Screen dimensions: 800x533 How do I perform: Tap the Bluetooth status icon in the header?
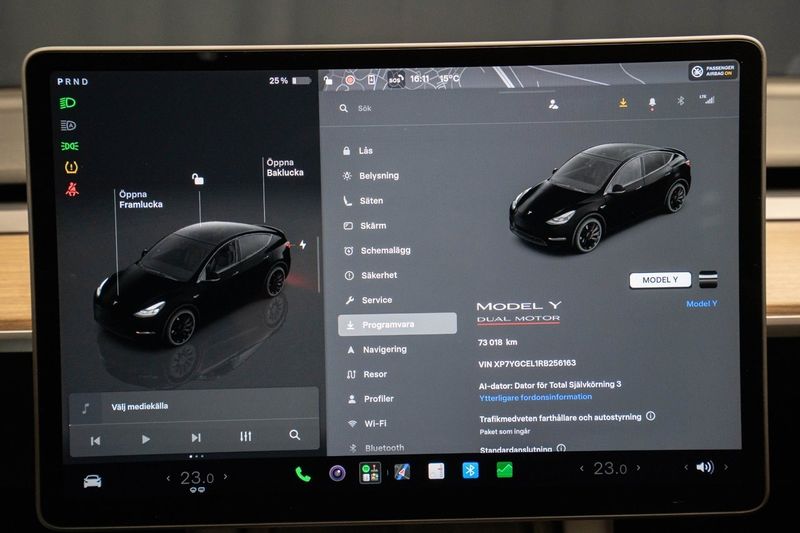coord(681,101)
